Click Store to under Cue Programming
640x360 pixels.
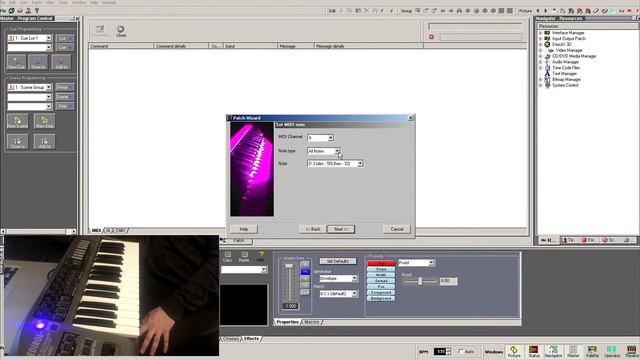click(38, 62)
